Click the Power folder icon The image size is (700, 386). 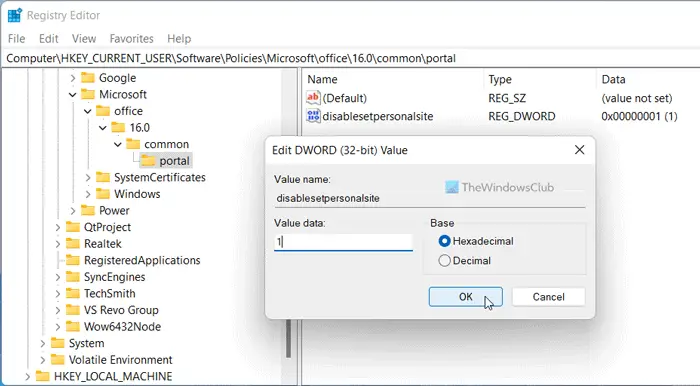[x=88, y=210]
